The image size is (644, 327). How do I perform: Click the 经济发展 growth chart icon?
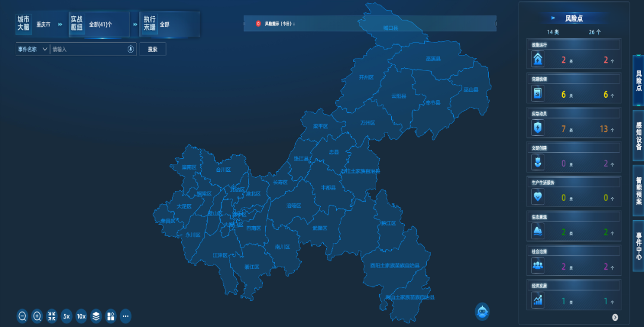pos(538,300)
